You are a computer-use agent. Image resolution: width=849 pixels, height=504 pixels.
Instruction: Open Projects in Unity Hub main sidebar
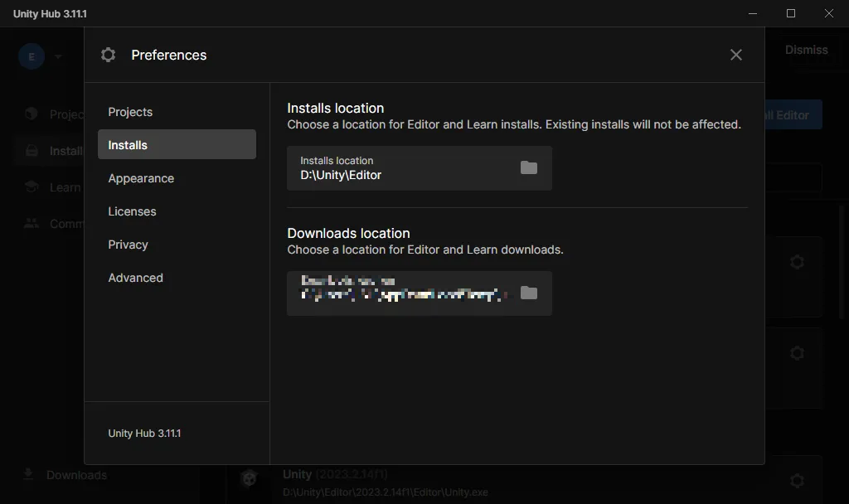(x=54, y=114)
